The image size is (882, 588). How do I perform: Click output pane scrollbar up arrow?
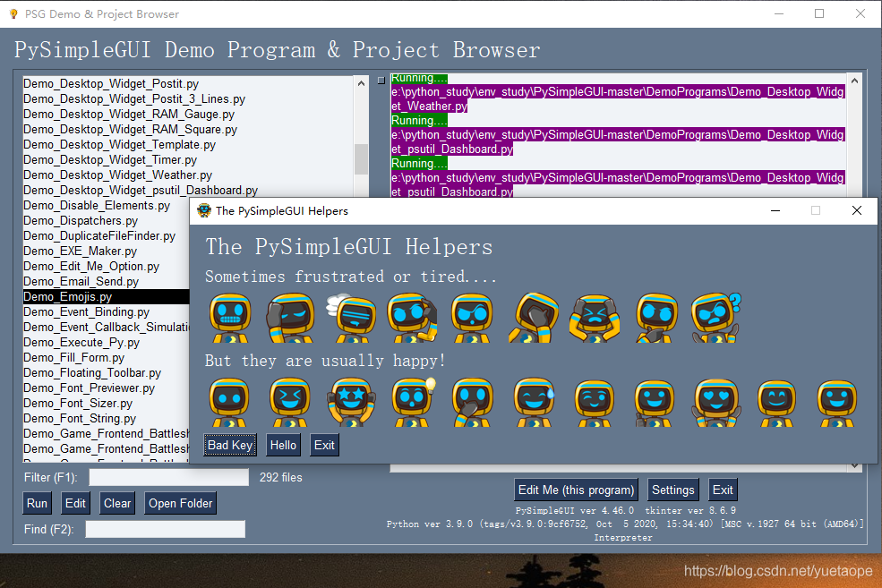click(x=854, y=81)
